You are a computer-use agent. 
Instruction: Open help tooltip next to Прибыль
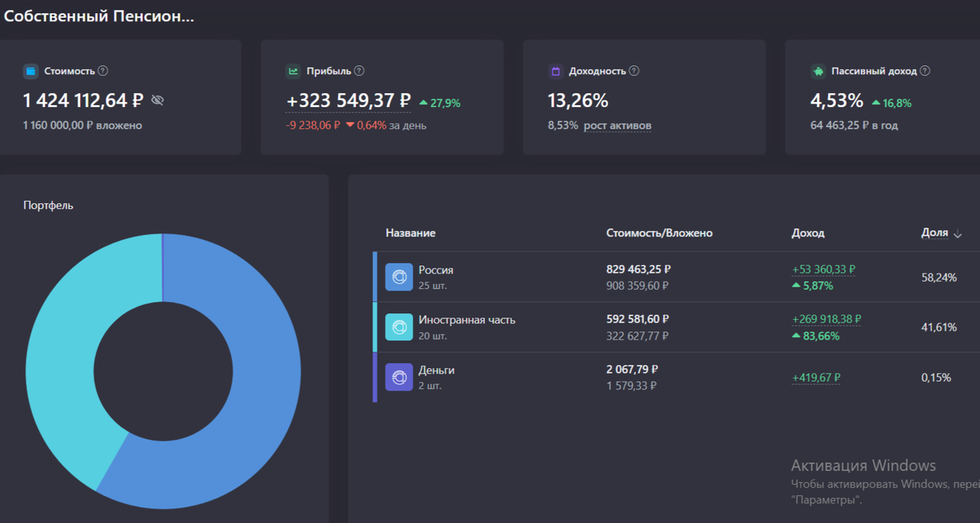pyautogui.click(x=359, y=71)
